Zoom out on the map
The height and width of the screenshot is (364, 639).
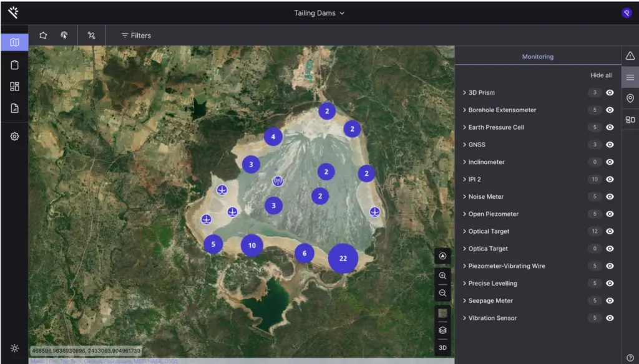coord(442,293)
